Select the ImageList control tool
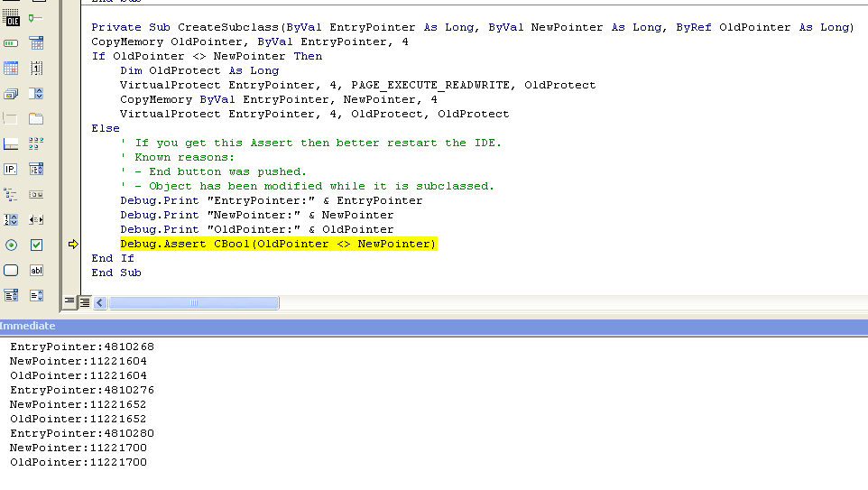868x490 pixels. [11, 94]
